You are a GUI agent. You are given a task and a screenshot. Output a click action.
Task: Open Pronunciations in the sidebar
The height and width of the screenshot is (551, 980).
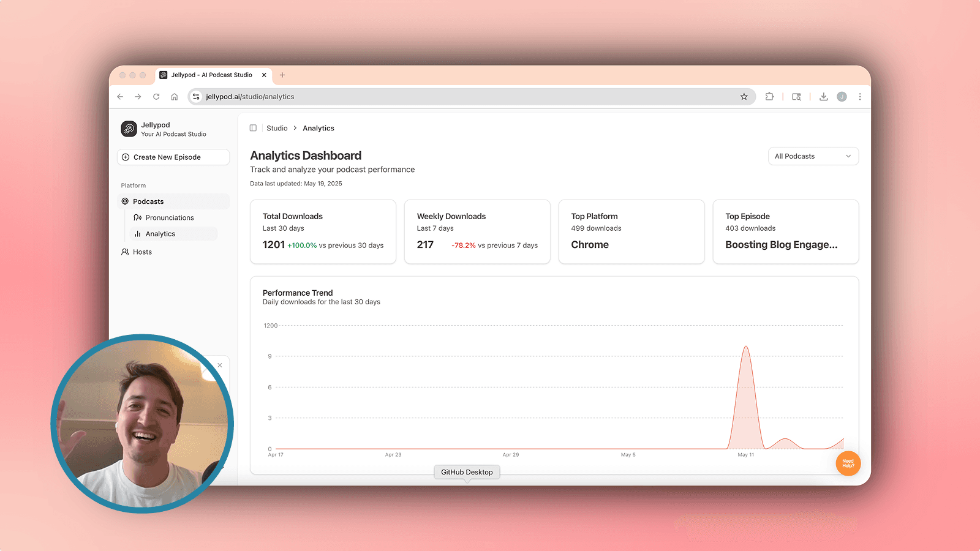click(170, 218)
